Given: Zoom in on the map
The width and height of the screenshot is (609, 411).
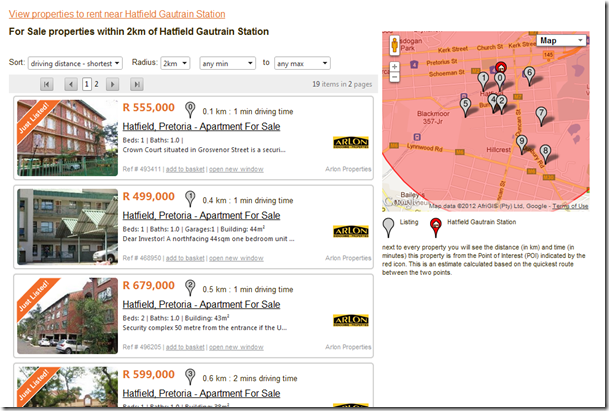Looking at the screenshot, I should point(395,67).
